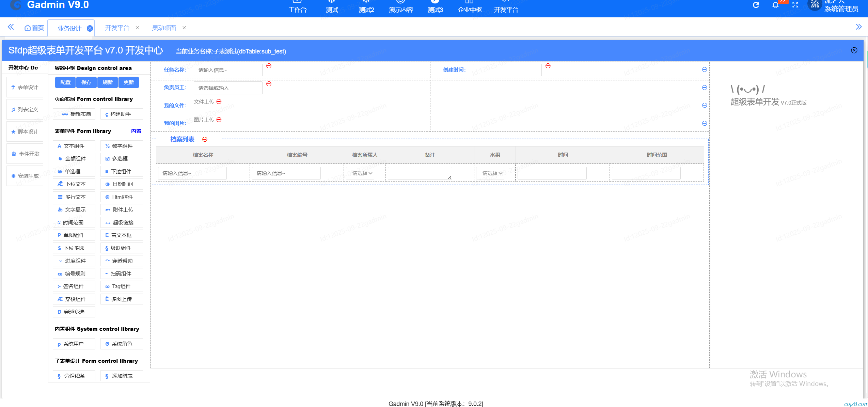The image size is (868, 407).
Task: Select the 单选框 radio component
Action: (74, 172)
